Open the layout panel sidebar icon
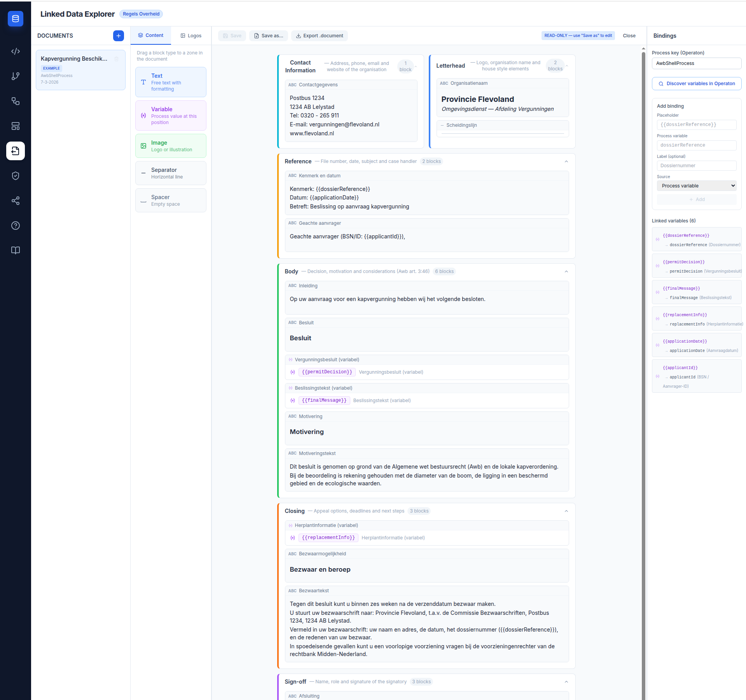The height and width of the screenshot is (700, 746). click(x=16, y=126)
